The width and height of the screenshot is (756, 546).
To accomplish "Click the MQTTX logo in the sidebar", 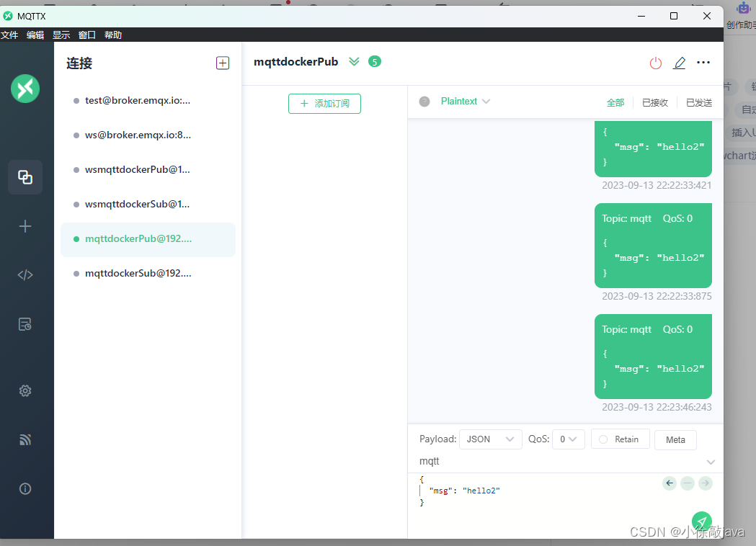I will click(x=25, y=89).
